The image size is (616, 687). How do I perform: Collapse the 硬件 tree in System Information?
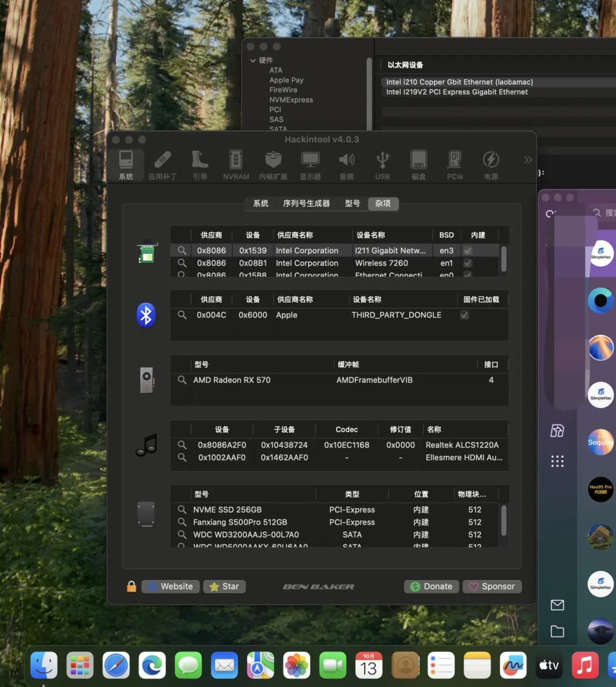coord(253,61)
